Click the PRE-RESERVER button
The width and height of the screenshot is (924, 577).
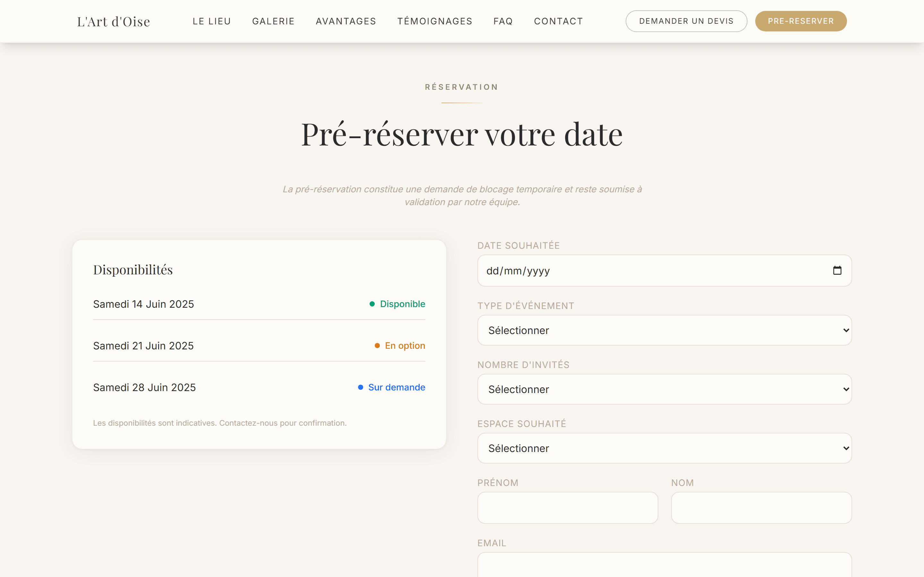tap(801, 21)
